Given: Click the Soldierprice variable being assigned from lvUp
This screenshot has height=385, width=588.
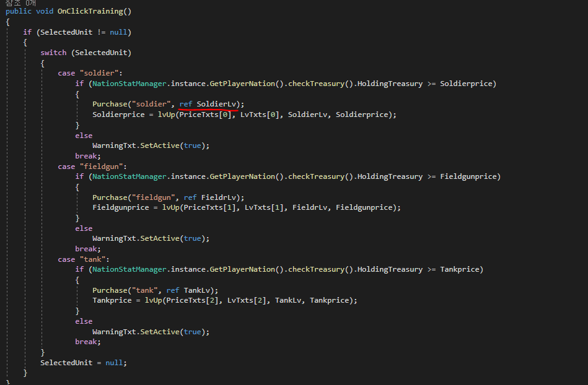Looking at the screenshot, I should [x=118, y=115].
